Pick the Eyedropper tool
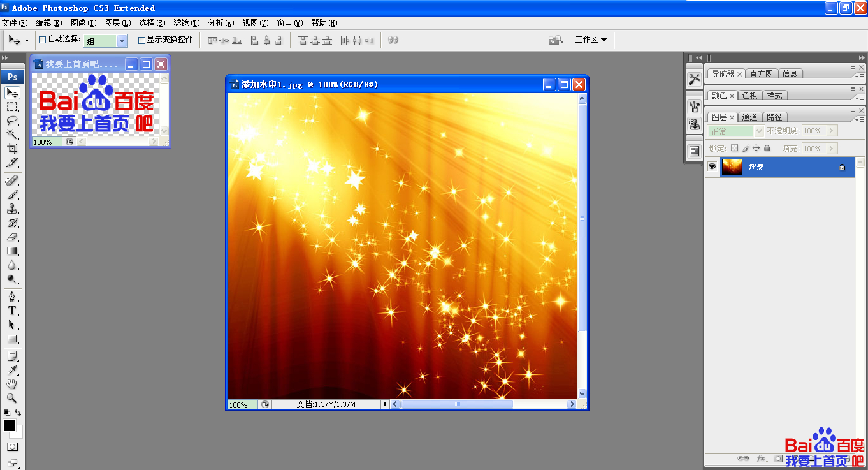This screenshot has width=868, height=470. [12, 370]
